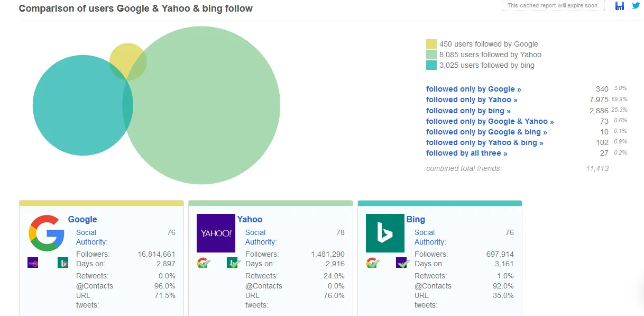The width and height of the screenshot is (644, 316).
Task: Click Yahoo's days on value 2,916
Action: pos(335,264)
